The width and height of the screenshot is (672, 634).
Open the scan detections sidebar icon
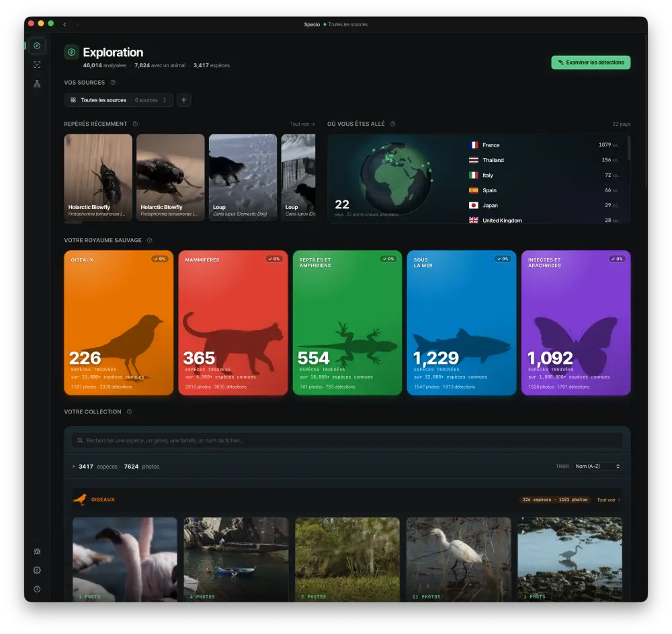tap(37, 65)
